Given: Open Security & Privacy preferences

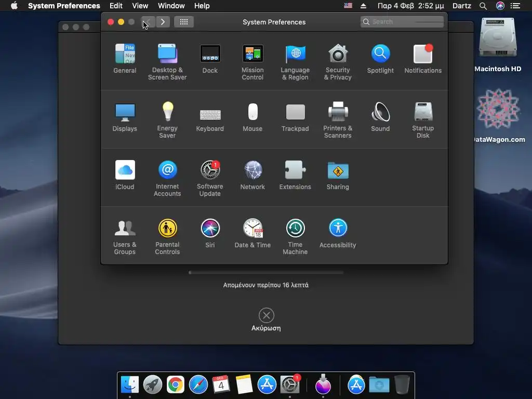Looking at the screenshot, I should click(338, 62).
